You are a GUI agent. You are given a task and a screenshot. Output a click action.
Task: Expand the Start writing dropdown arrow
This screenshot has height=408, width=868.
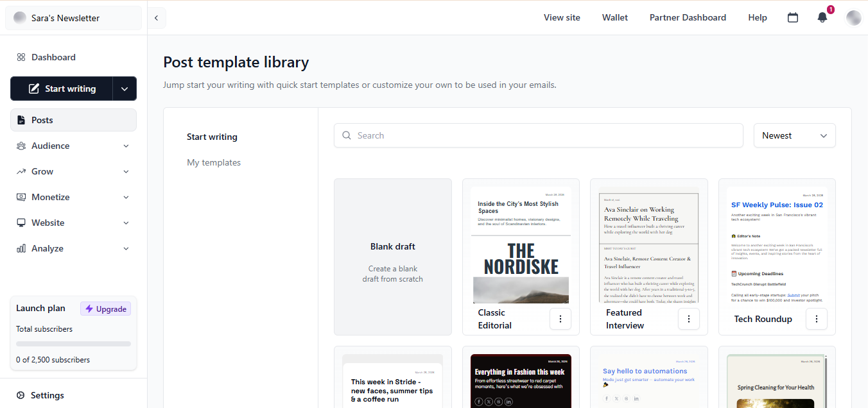pos(125,89)
